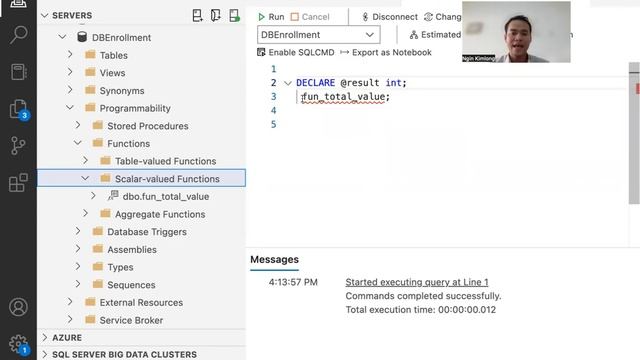Click the DBEnrollment database icon

point(82,37)
